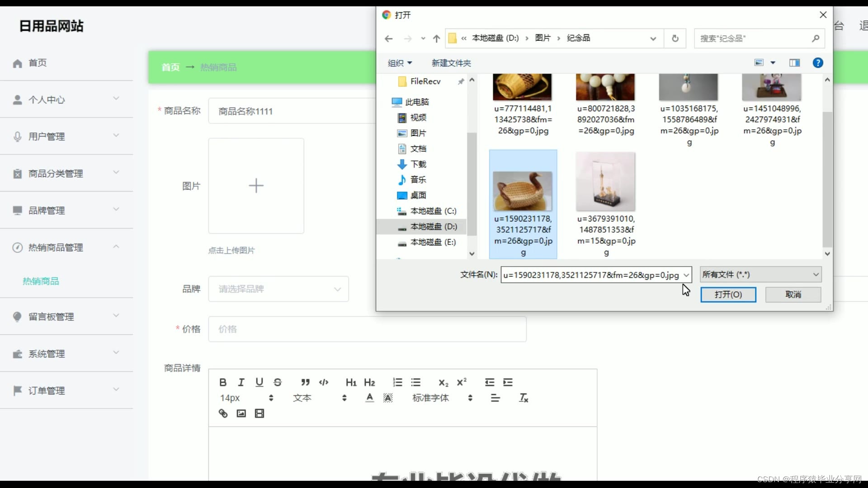The image size is (868, 488).
Task: Toggle the preview pane in dialog
Action: [x=794, y=63]
